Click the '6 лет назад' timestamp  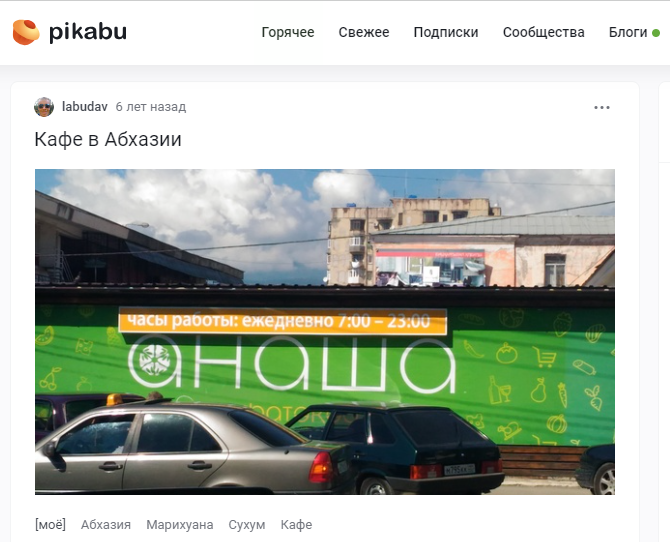[x=151, y=107]
